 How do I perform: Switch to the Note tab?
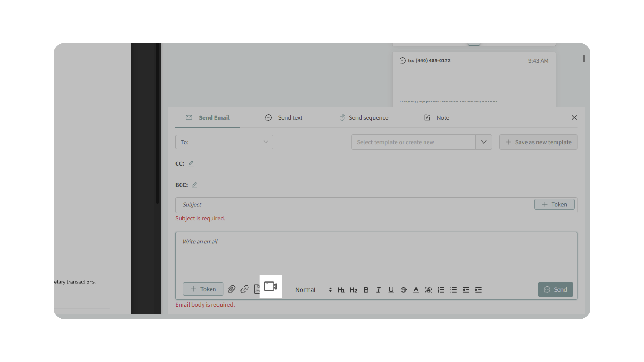pyautogui.click(x=436, y=118)
